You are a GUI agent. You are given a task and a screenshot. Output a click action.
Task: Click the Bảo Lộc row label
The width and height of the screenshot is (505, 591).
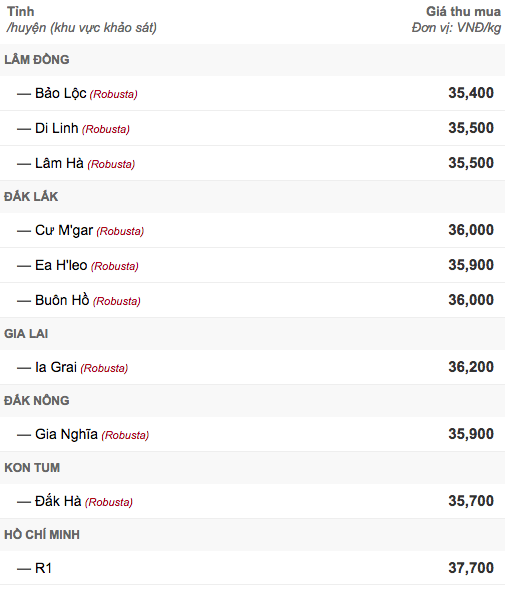pos(61,93)
